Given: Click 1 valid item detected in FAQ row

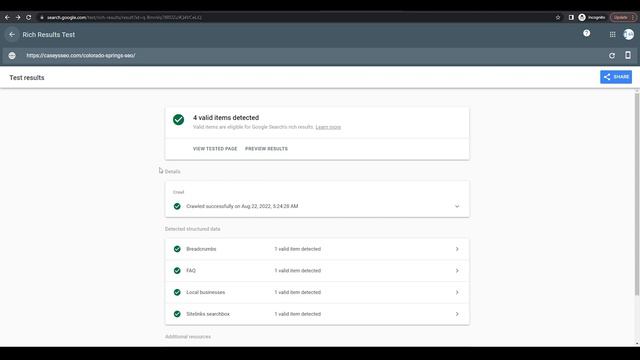Looking at the screenshot, I should 298,271.
